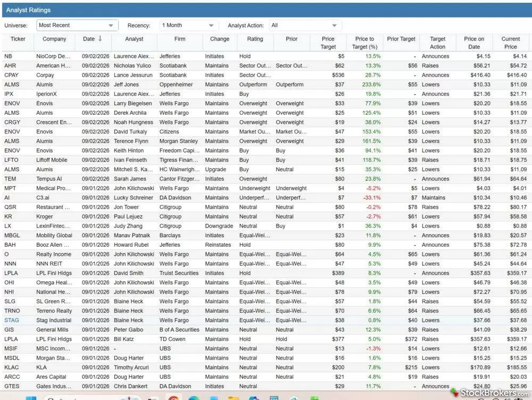Select the CRGY ticker cell
Image resolution: width=532 pixels, height=400 pixels.
pos(12,122)
